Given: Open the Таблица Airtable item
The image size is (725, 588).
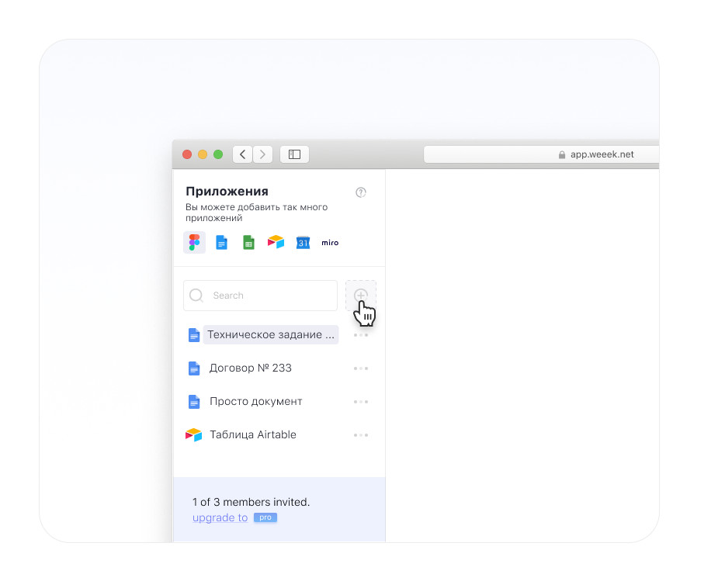Looking at the screenshot, I should 252,435.
